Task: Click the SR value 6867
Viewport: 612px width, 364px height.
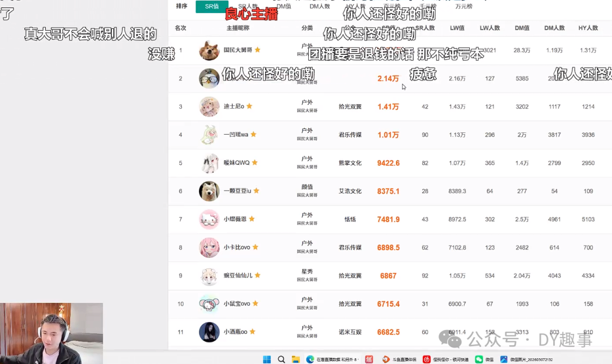Action: [x=388, y=276]
